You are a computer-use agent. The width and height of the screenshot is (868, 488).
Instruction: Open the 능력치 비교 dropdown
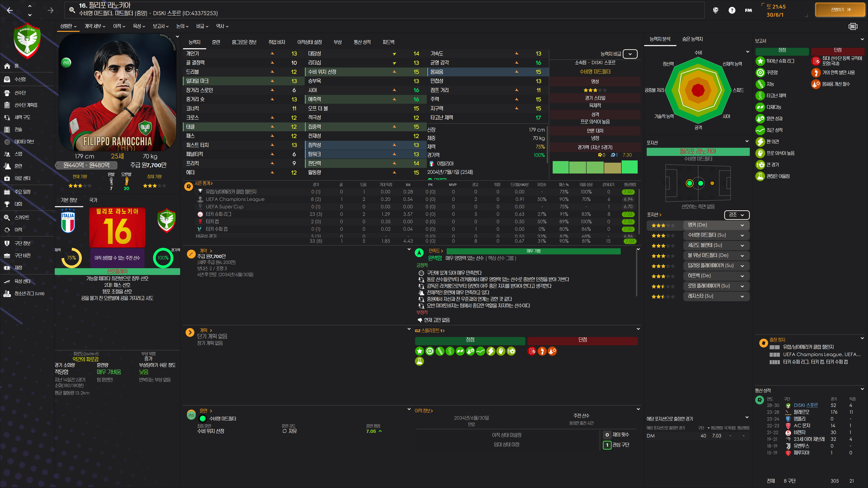pyautogui.click(x=630, y=54)
